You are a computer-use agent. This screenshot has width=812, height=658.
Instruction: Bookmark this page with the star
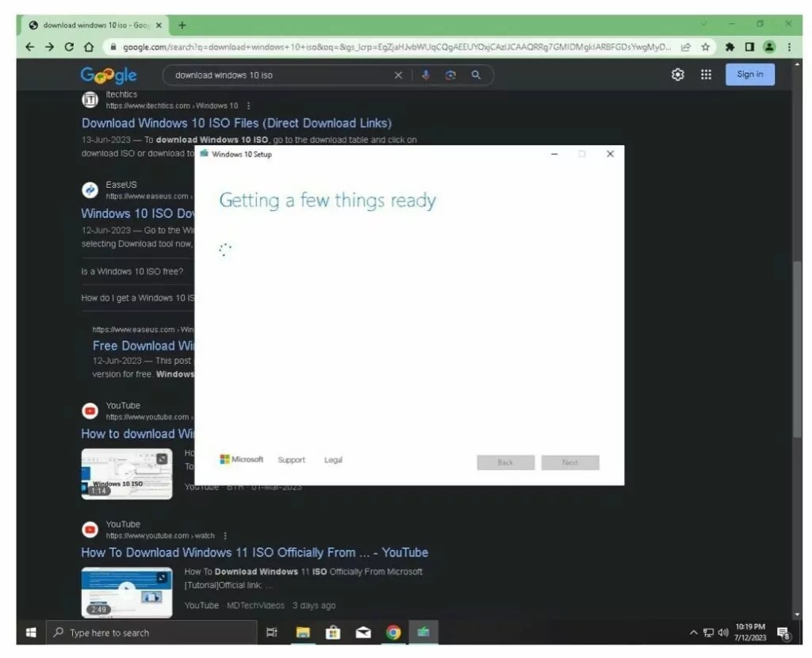click(705, 47)
